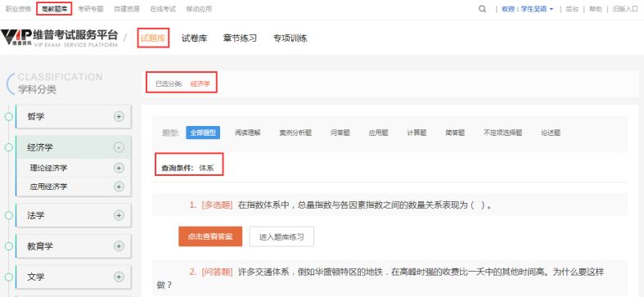The width and height of the screenshot is (644, 297).
Task: Switch to the 章节练习 tab
Action: pos(240,38)
